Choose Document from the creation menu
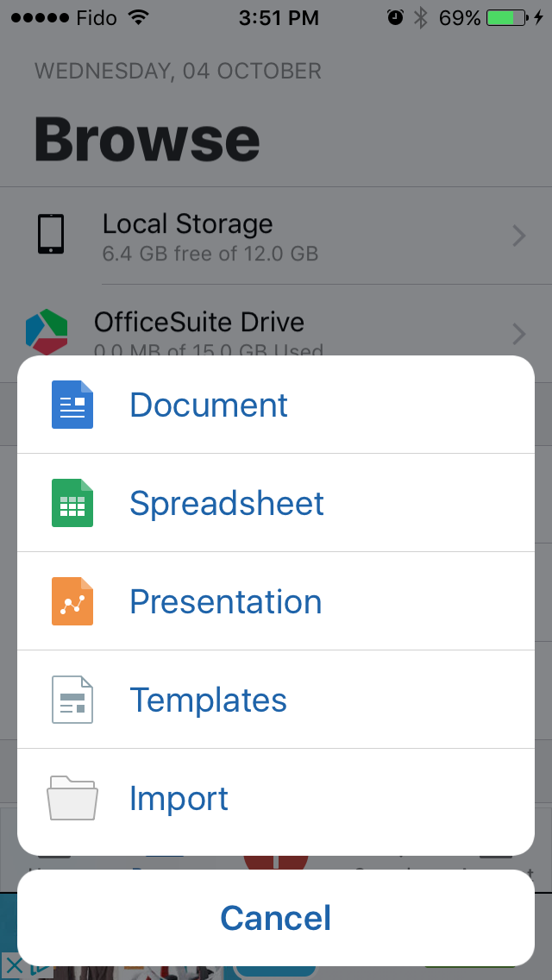The image size is (552, 980). pos(208,405)
